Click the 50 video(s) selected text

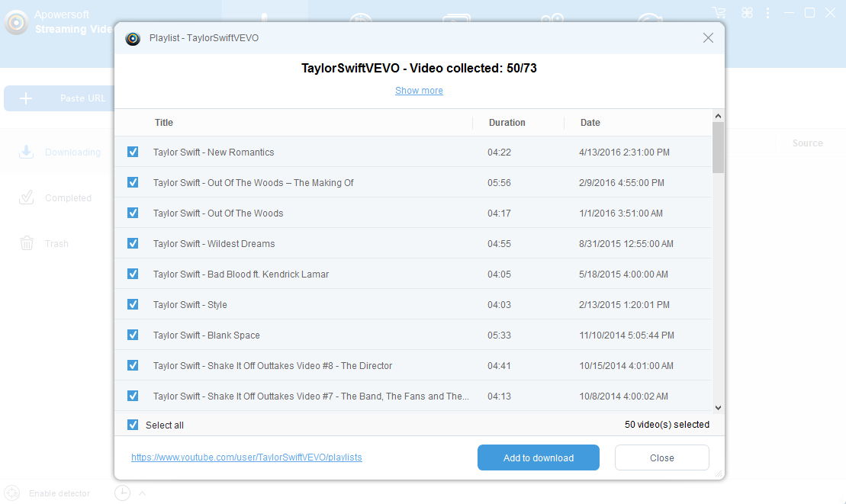point(667,424)
